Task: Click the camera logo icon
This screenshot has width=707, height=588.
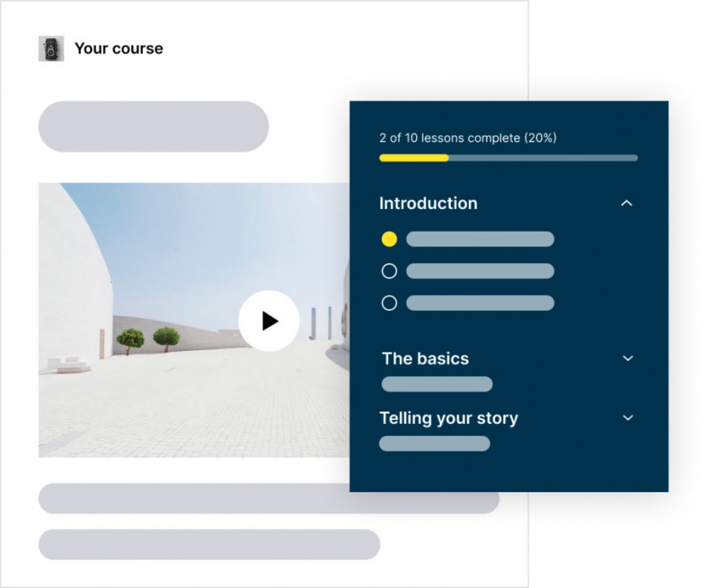Action: (51, 49)
